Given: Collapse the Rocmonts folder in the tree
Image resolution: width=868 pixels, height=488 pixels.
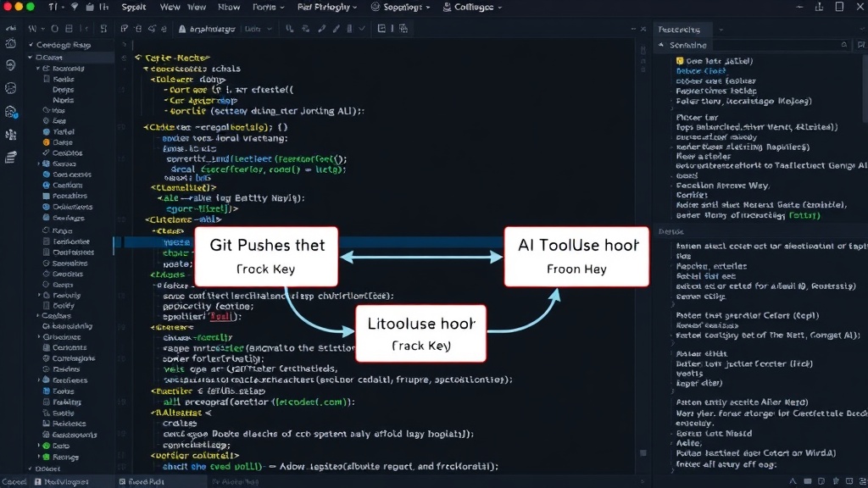Looking at the screenshot, I should coord(38,69).
